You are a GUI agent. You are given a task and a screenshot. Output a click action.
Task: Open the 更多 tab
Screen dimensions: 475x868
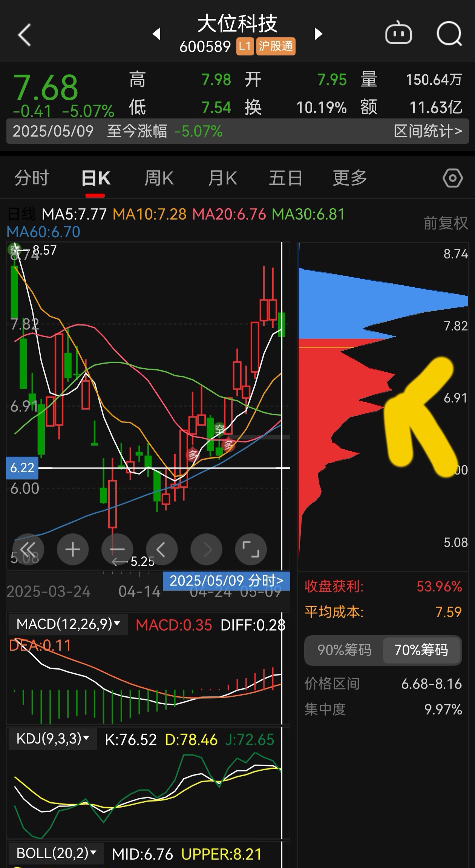349,178
